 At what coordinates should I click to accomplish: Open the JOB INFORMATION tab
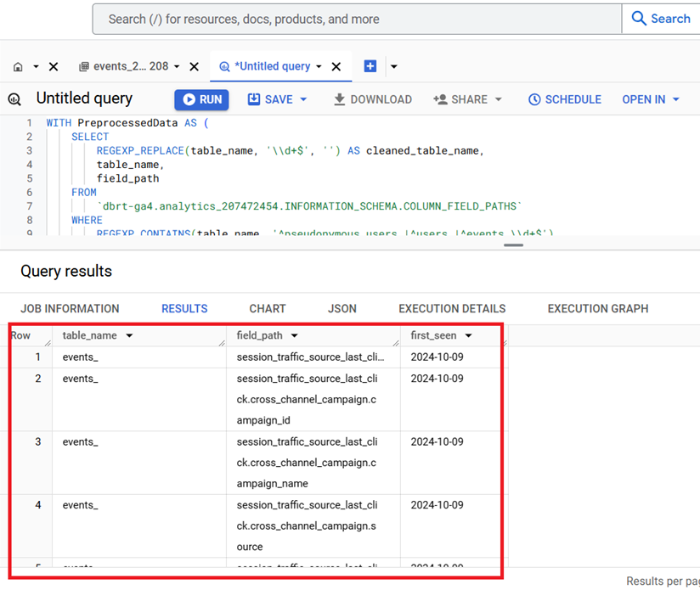(71, 309)
